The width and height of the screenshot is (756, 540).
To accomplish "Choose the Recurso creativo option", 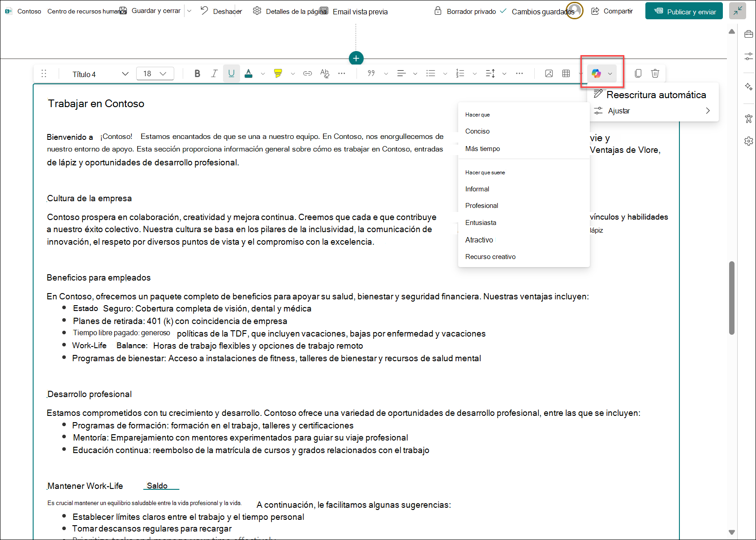I will [490, 257].
